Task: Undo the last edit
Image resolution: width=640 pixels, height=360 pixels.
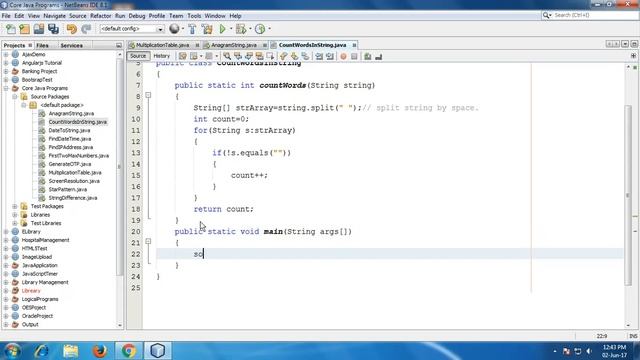Action: 71,29
